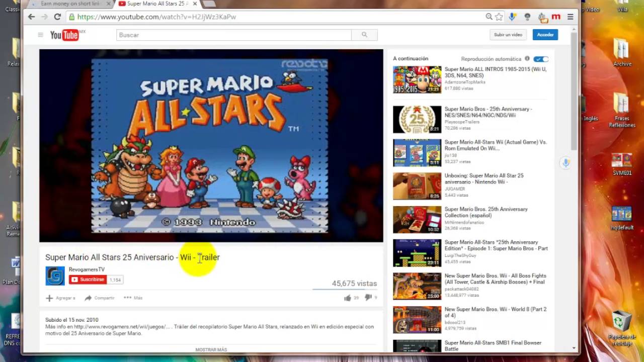Click the thumbs-up like icon
The width and height of the screenshot is (644, 362).
(347, 298)
